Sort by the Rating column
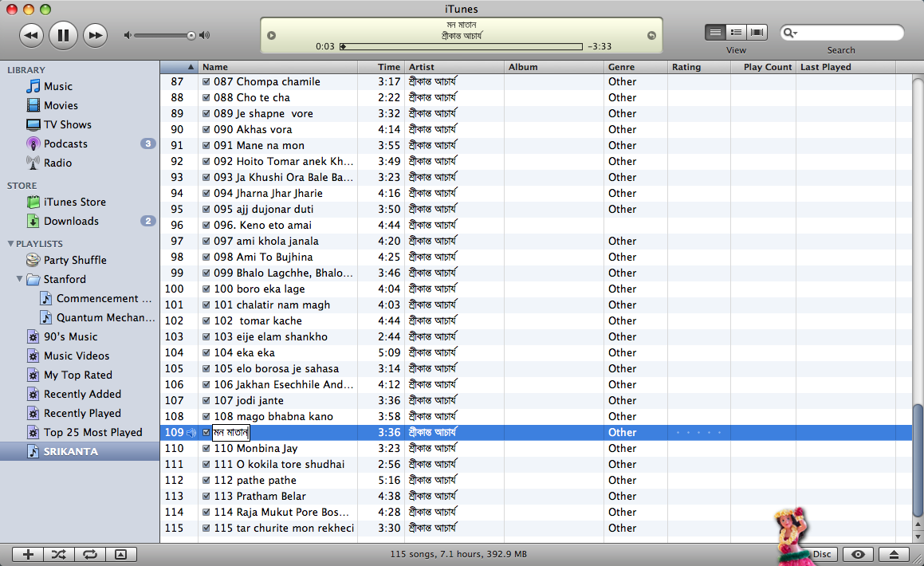Viewport: 924px width, 566px height. [699, 67]
